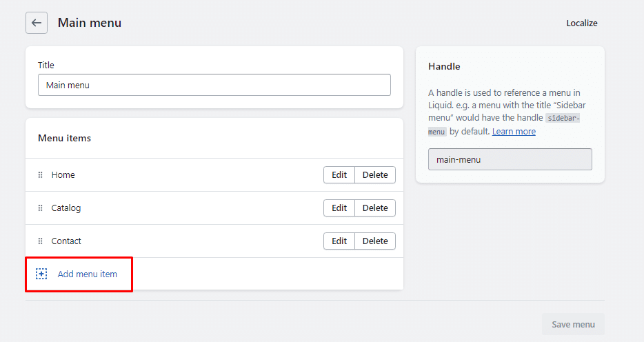
Task: Click the dashed plus icon for adding items
Action: click(x=41, y=274)
